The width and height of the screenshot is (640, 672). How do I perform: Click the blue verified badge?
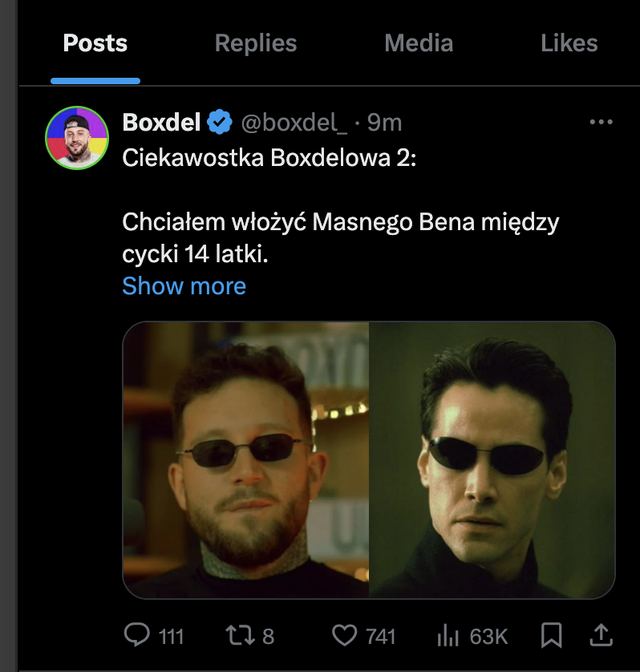pyautogui.click(x=220, y=123)
